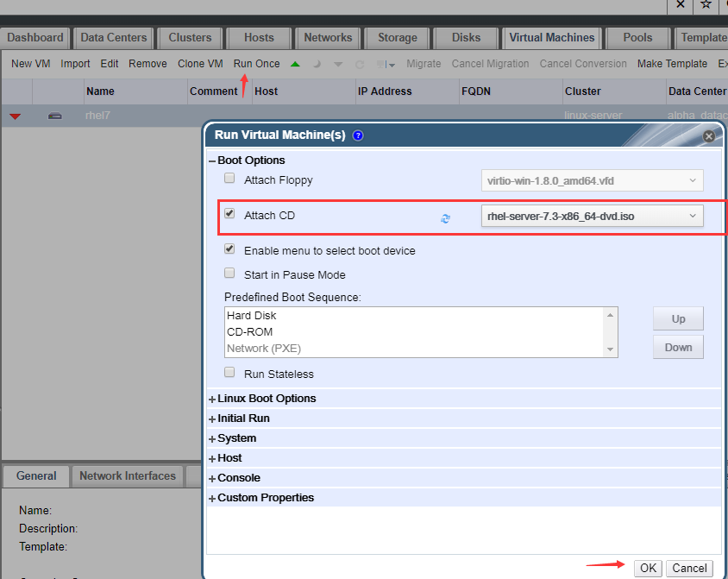Click the browser bookmark star icon
The height and width of the screenshot is (579, 728).
706,4
